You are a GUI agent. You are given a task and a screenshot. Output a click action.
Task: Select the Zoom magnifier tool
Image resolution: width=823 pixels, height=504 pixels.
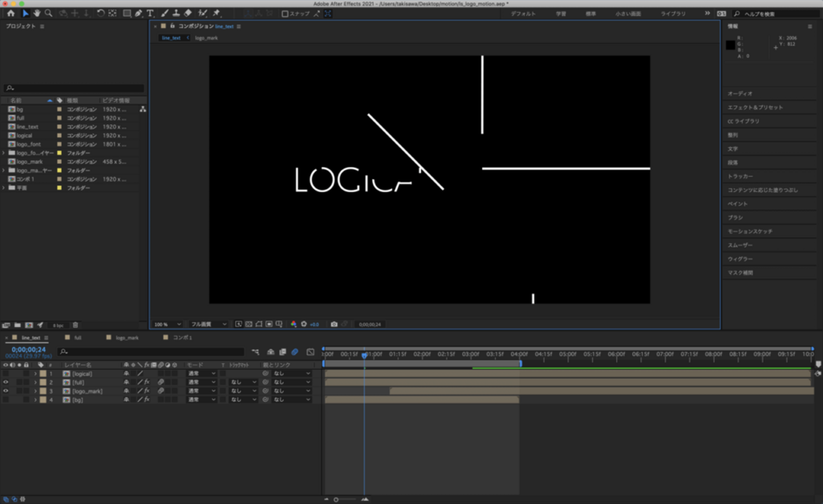[49, 13]
